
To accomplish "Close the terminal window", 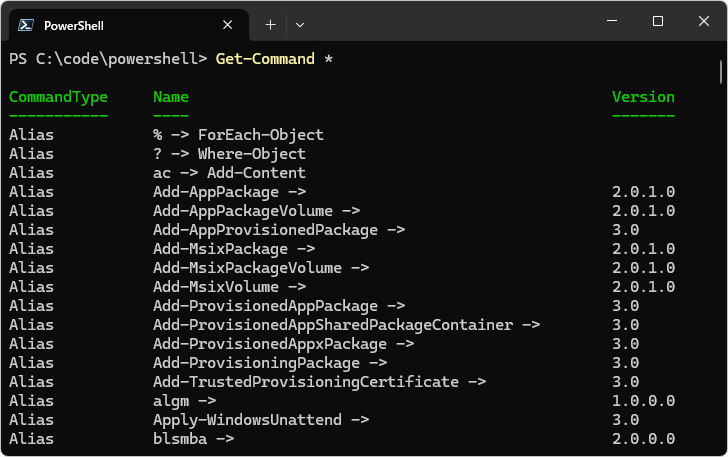I will click(703, 21).
